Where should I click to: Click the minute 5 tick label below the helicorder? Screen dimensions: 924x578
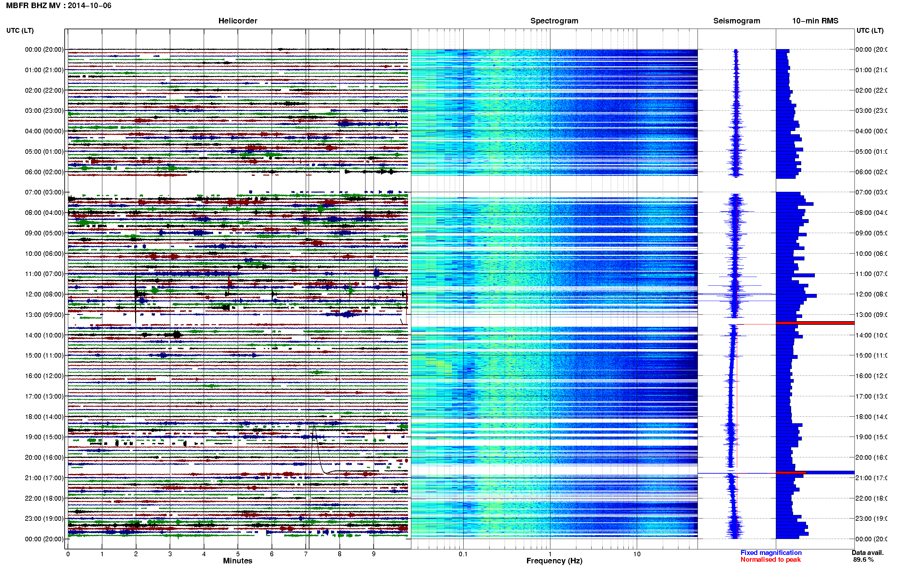pos(237,554)
